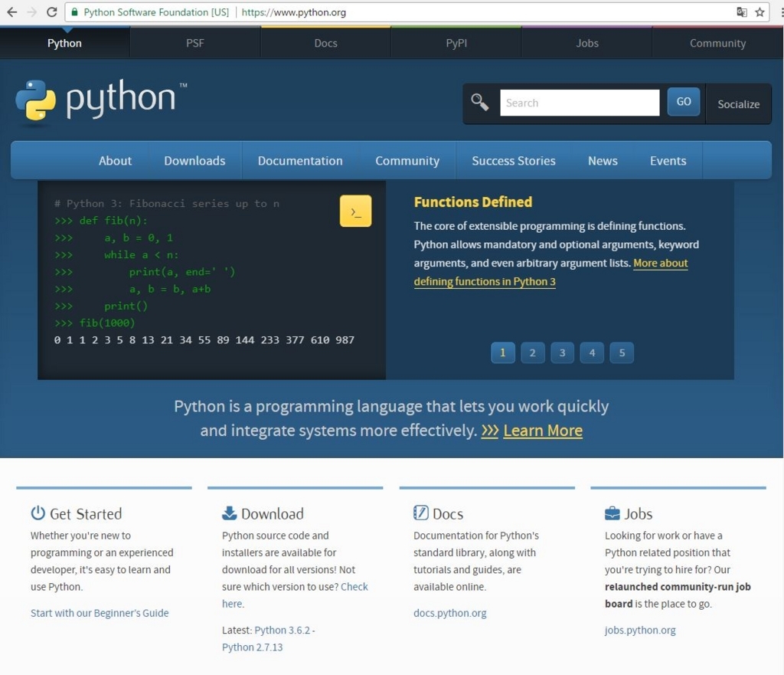Viewport: 784px width, 675px height.
Task: Select slide 5 in the code carousel
Action: pos(622,352)
